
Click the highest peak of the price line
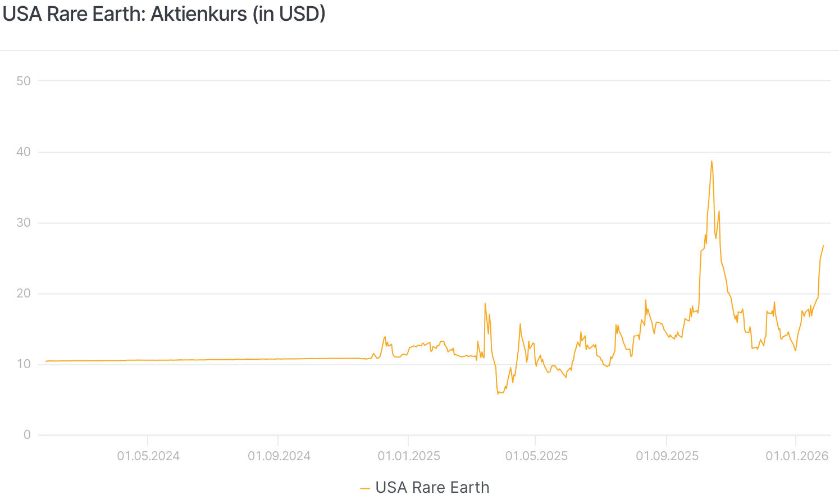pos(712,162)
